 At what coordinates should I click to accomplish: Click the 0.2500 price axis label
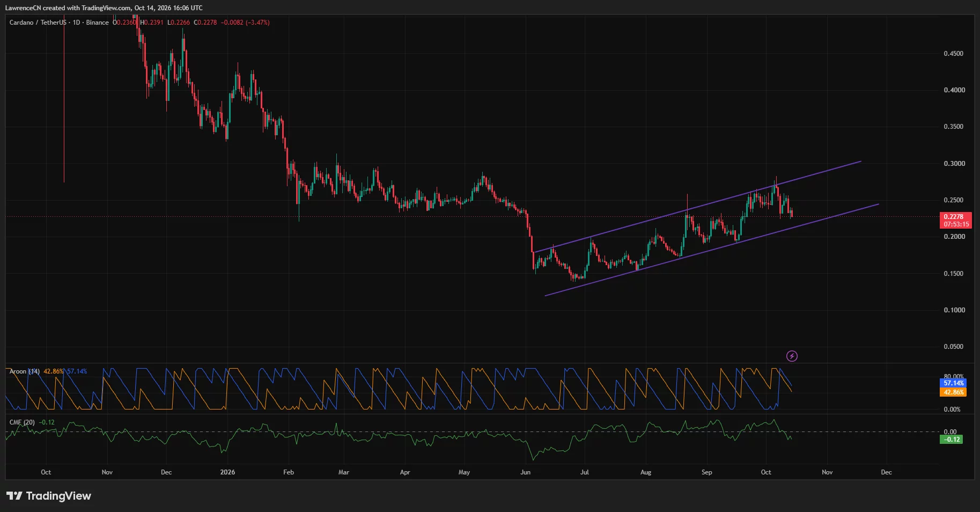click(x=954, y=200)
